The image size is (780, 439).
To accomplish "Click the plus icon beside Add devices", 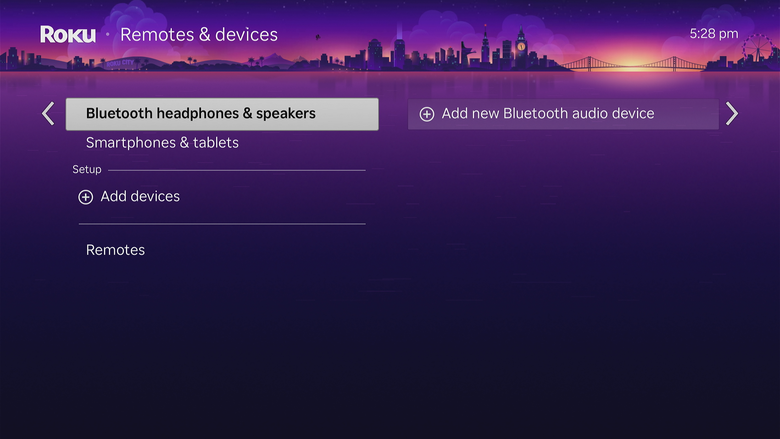I will [x=86, y=197].
